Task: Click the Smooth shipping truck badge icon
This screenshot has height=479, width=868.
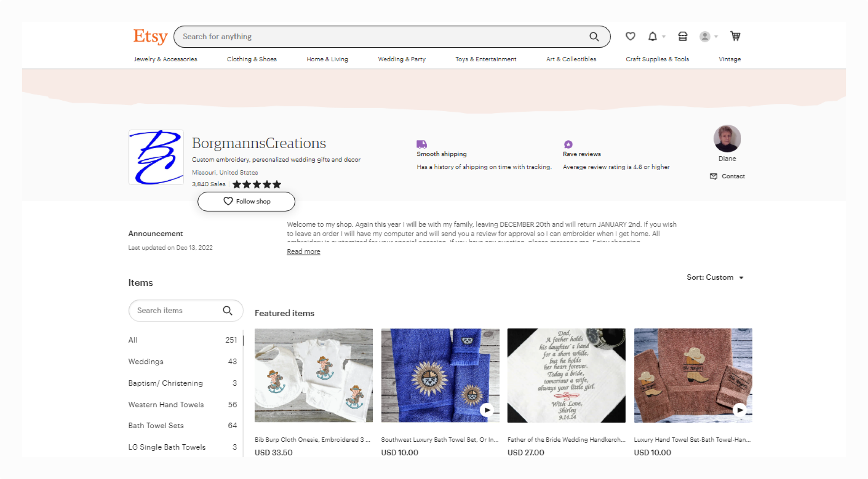Action: pyautogui.click(x=421, y=144)
